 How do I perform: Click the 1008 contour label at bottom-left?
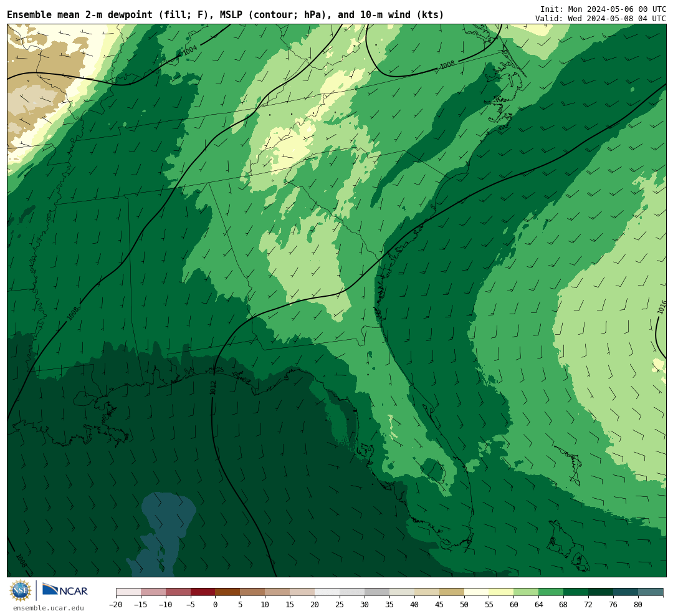pyautogui.click(x=21, y=560)
